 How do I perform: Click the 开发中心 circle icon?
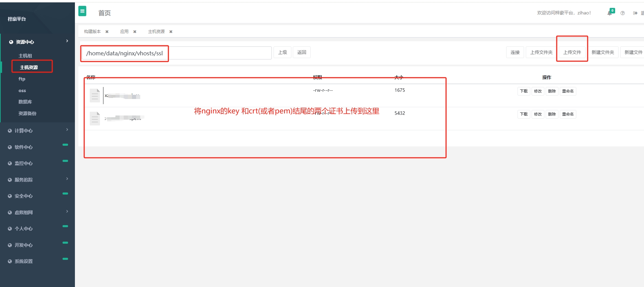tap(10, 245)
